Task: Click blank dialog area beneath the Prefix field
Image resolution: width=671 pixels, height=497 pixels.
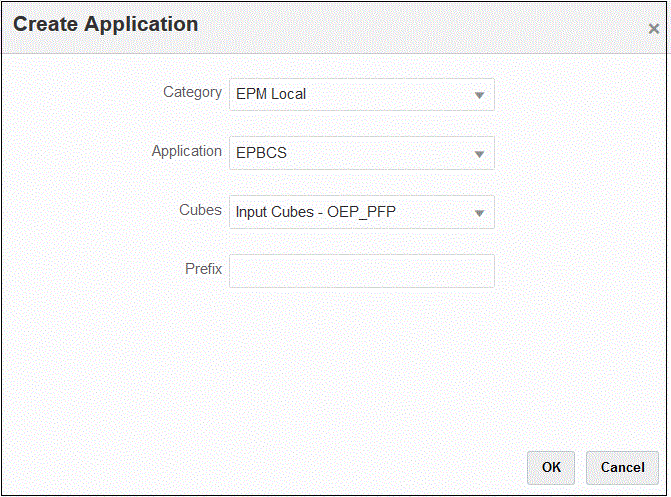Action: (x=361, y=360)
